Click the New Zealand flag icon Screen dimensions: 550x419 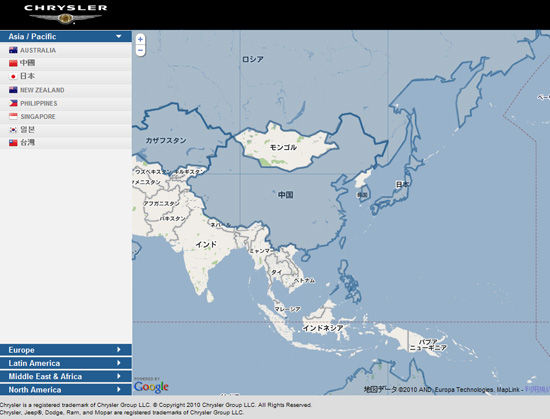point(13,90)
